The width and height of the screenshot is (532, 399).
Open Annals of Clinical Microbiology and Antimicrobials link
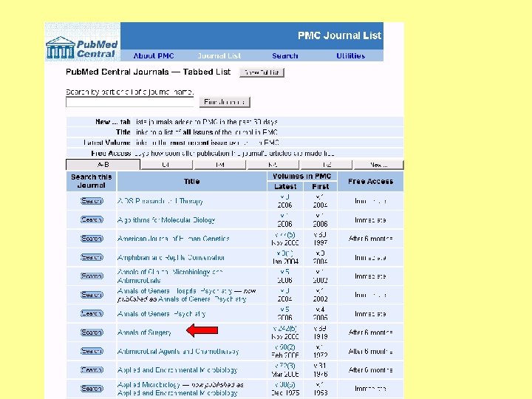[x=170, y=276]
